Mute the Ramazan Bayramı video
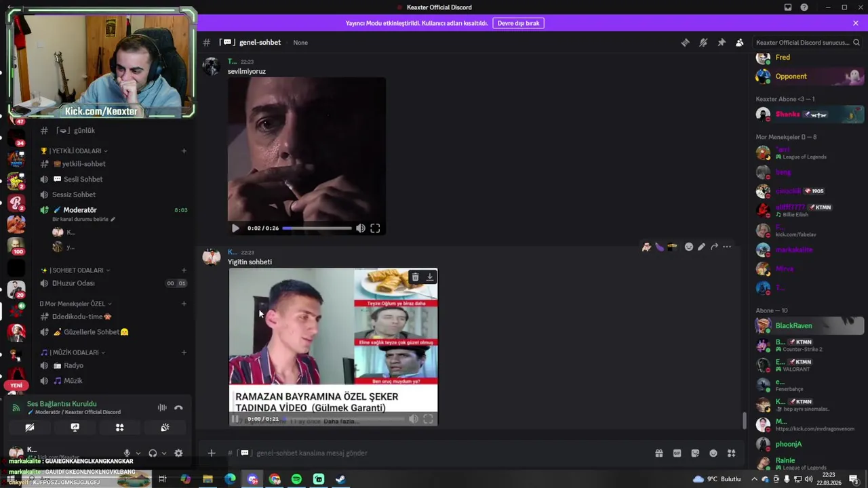Screen dimensions: 868x488 coord(414,419)
